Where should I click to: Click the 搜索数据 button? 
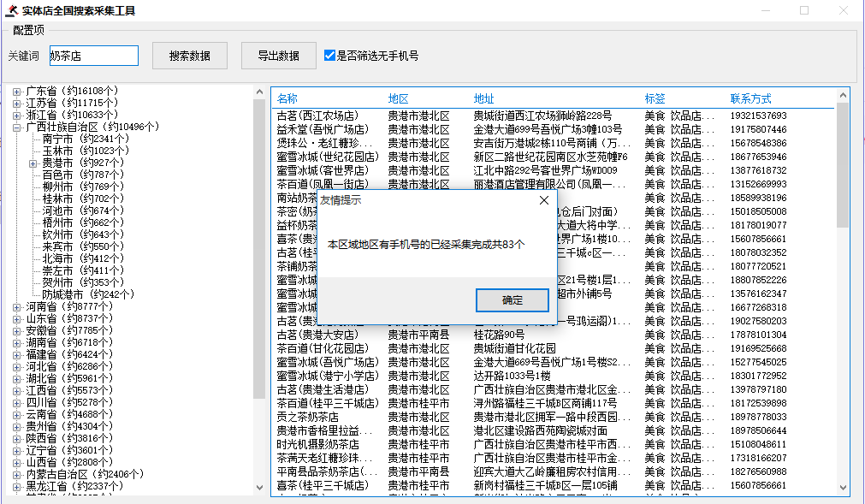point(189,56)
